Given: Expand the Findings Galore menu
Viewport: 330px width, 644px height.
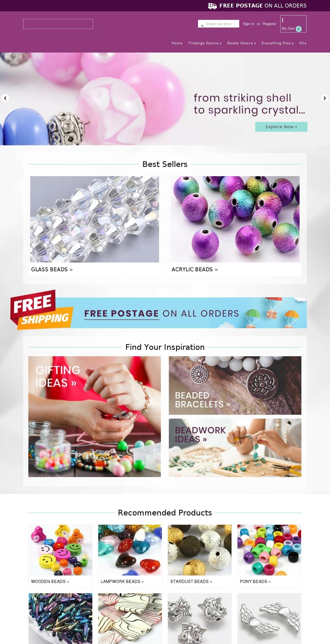Looking at the screenshot, I should 205,43.
